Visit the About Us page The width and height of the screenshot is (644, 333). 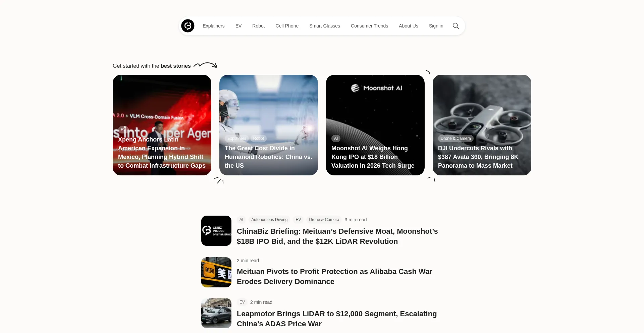tap(409, 26)
